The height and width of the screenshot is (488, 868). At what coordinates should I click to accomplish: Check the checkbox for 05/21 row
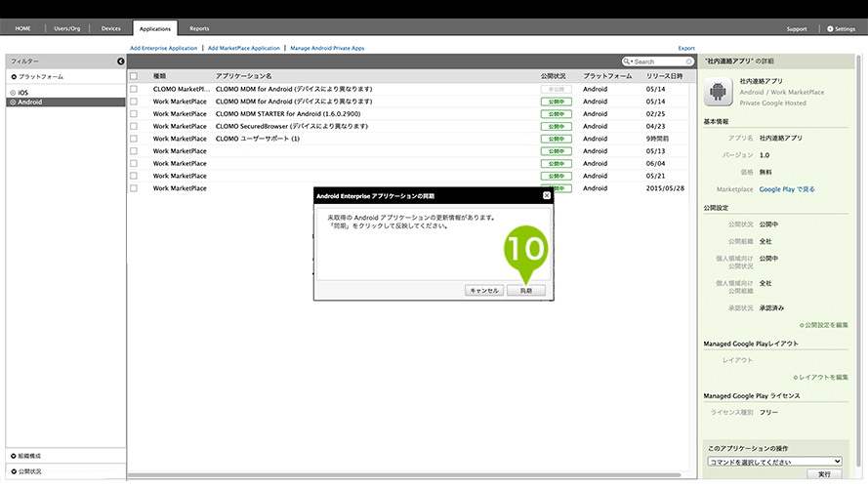tap(134, 176)
